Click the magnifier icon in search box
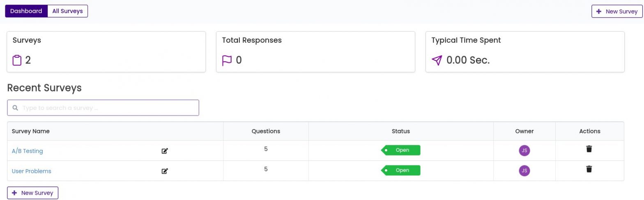 pos(15,108)
